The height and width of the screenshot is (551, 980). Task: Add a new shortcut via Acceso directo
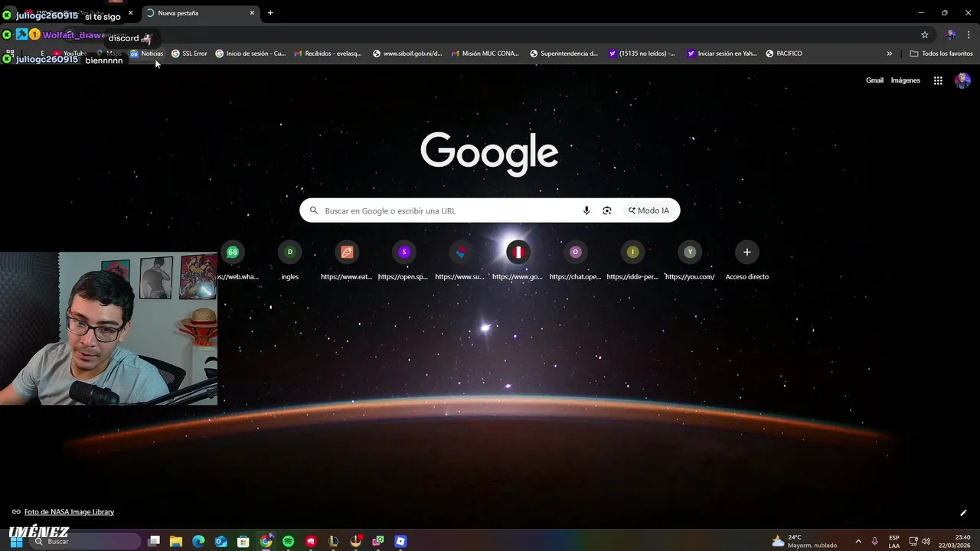pyautogui.click(x=747, y=260)
